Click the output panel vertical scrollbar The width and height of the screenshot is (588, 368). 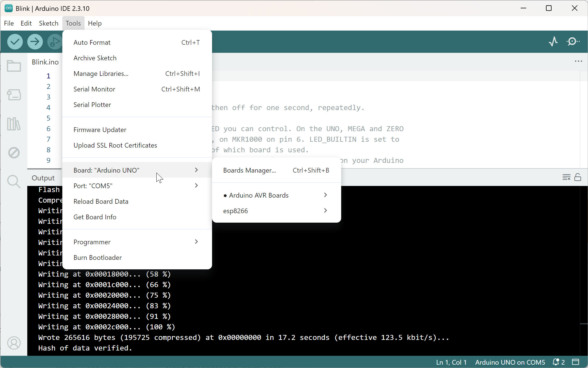pos(584,271)
